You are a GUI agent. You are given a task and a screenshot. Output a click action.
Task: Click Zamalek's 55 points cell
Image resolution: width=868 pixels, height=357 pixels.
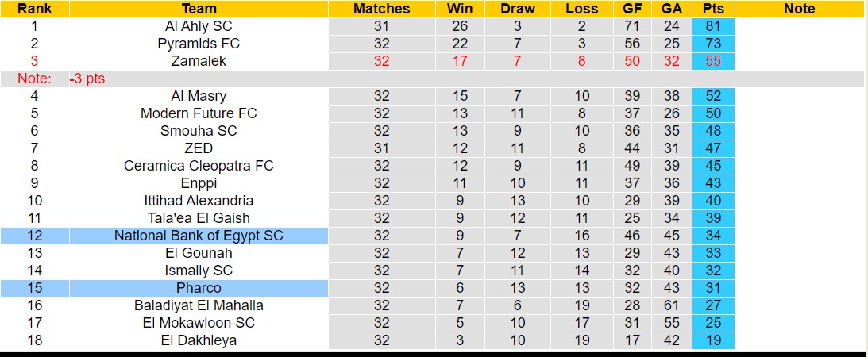tap(713, 61)
